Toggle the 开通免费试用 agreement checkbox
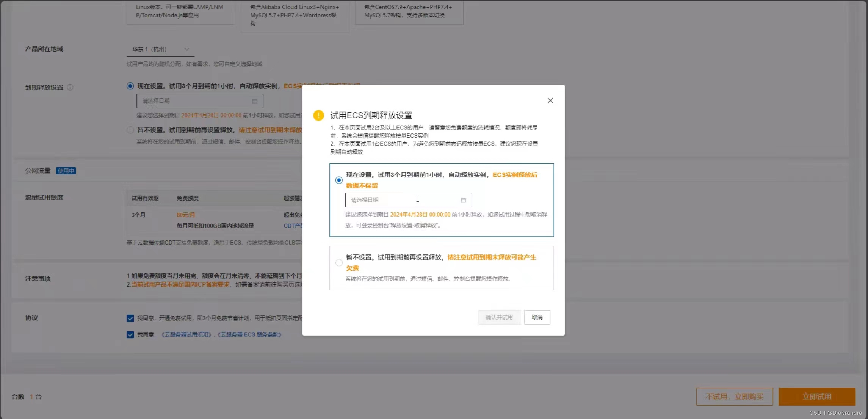This screenshot has height=419, width=868. tap(130, 318)
